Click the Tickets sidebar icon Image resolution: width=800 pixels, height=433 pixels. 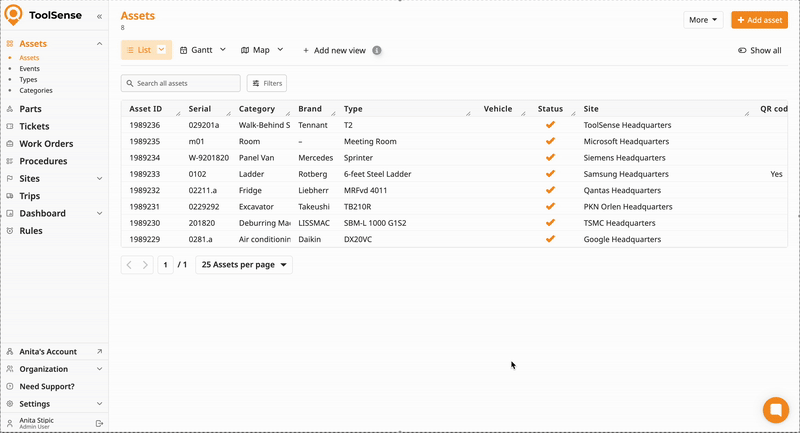pos(10,126)
